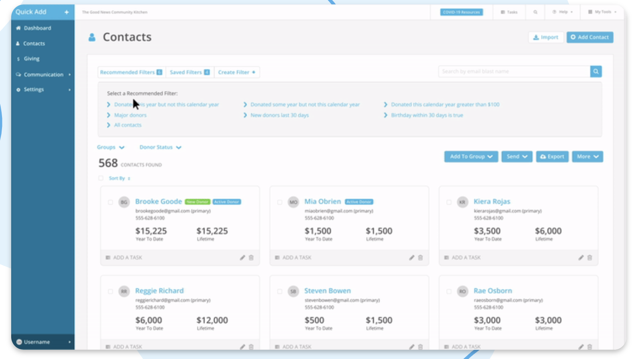The width and height of the screenshot is (644, 359).
Task: Click the Export button
Action: pyautogui.click(x=552, y=157)
